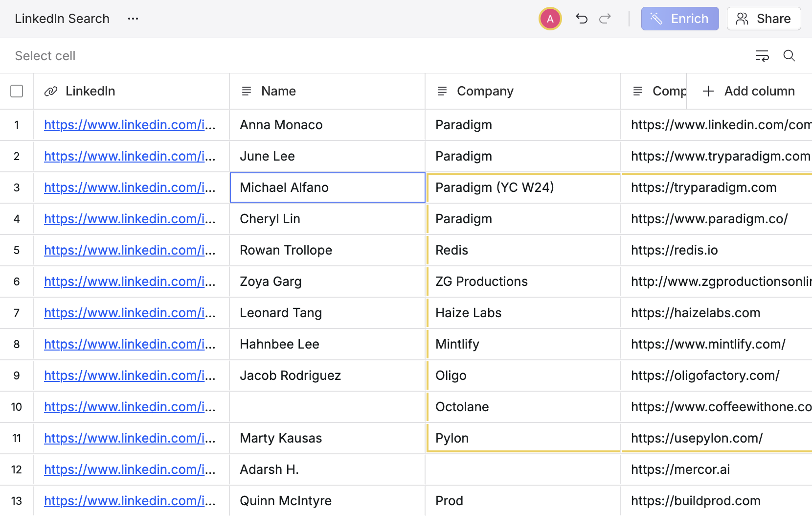Open Rowan Trollope's LinkedIn link
Viewport: 812px width, 516px height.
coord(130,250)
